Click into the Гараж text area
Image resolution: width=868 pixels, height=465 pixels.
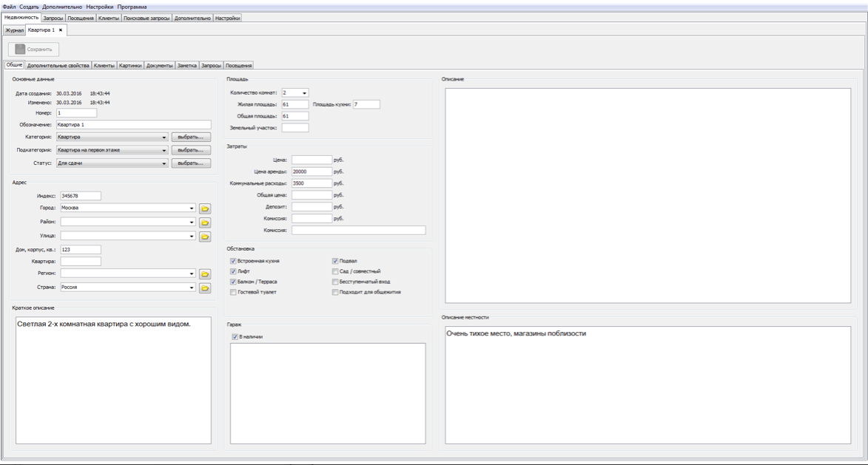click(328, 394)
